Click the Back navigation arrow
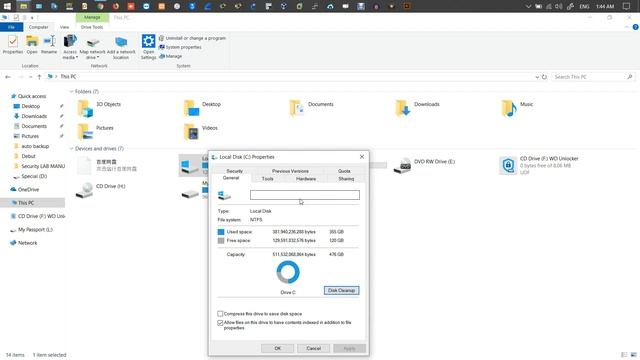The width and height of the screenshot is (640, 360). (8, 77)
